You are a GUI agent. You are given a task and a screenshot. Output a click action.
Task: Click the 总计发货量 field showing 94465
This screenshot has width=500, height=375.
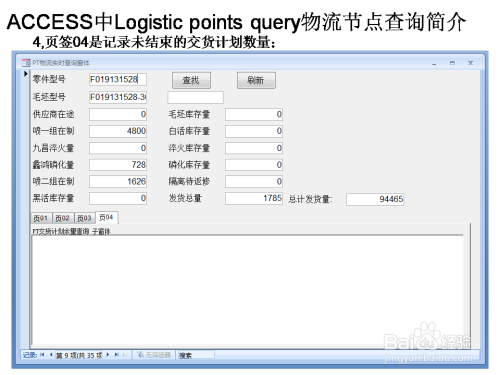tap(375, 199)
